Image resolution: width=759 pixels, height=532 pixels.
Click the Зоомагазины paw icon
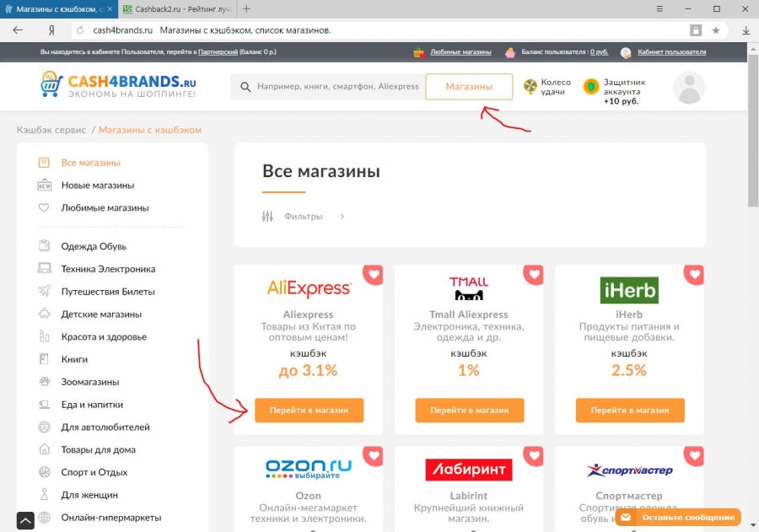(x=44, y=381)
